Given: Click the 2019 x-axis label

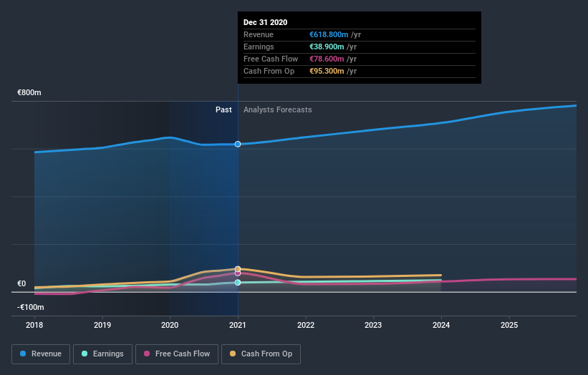Looking at the screenshot, I should (102, 325).
